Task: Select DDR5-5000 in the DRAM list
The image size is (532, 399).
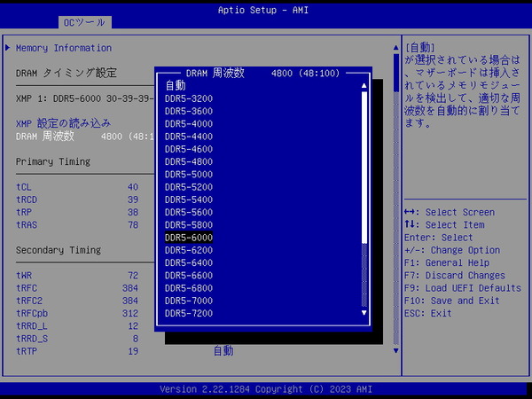Action: pos(189,174)
